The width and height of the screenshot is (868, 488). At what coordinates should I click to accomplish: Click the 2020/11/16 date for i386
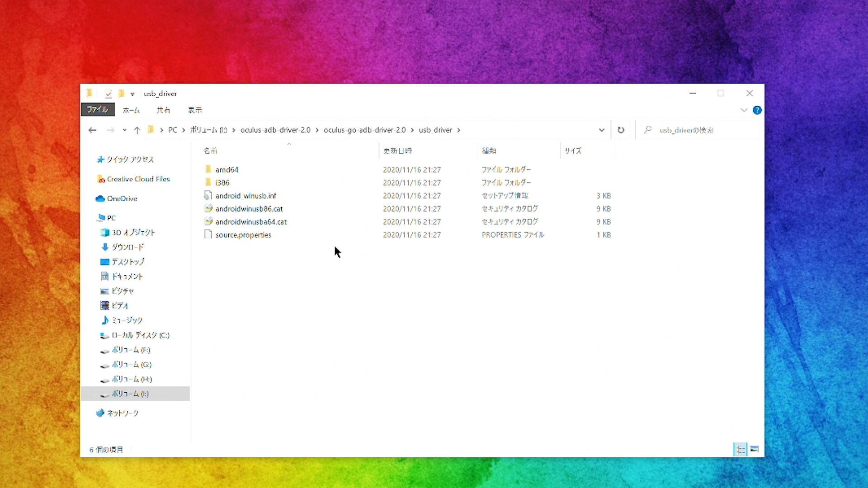[x=412, y=183]
